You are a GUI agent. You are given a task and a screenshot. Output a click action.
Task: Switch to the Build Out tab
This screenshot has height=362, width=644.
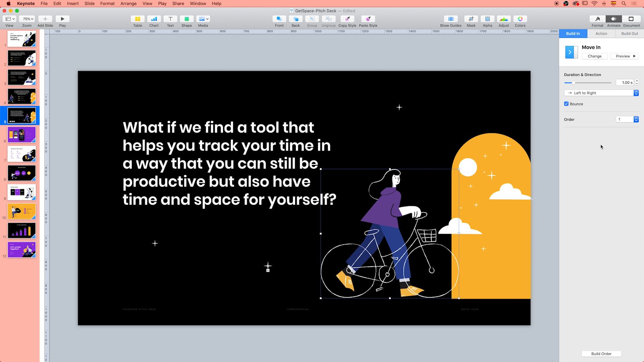click(630, 34)
